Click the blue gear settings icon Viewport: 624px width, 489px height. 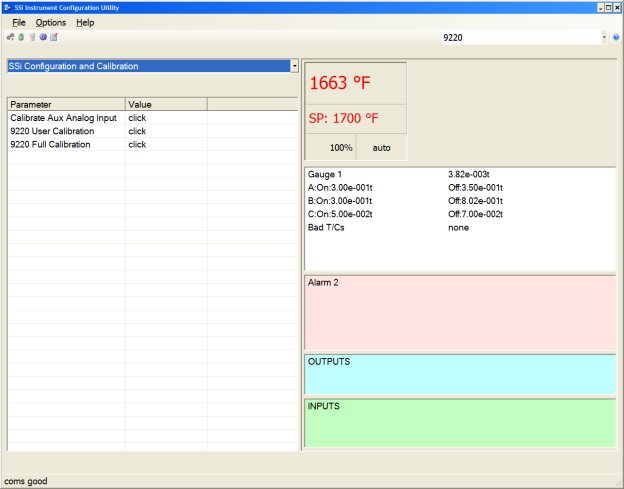[43, 37]
